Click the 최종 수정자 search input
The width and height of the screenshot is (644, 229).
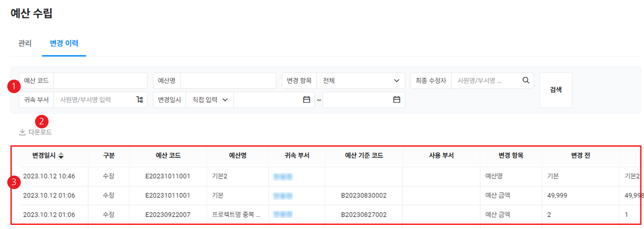(486, 81)
